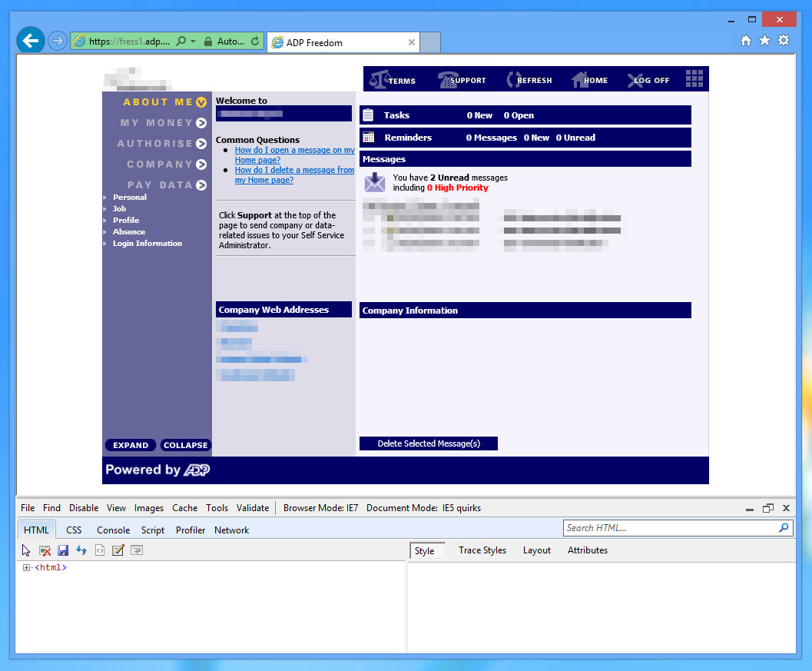Open the Validate menu in developer toolbar
This screenshot has width=812, height=671.
click(253, 507)
